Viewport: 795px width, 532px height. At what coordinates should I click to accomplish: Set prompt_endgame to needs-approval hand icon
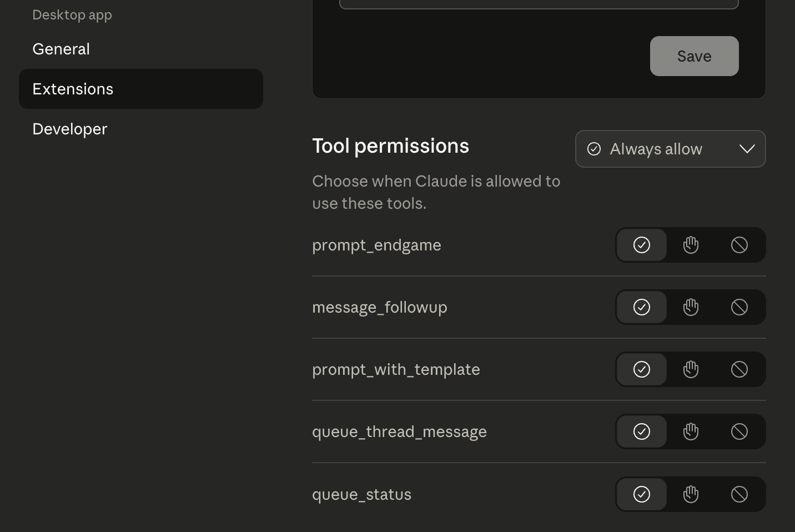coord(691,245)
